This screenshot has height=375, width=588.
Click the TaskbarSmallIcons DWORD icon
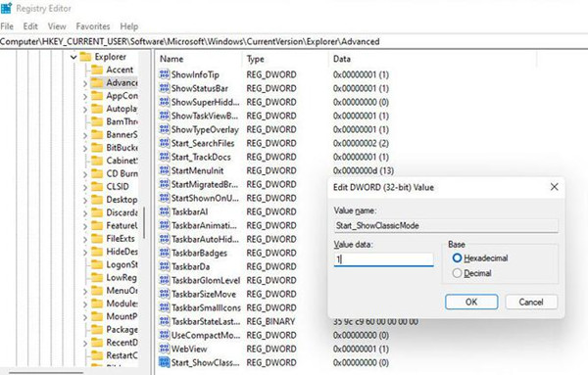165,307
